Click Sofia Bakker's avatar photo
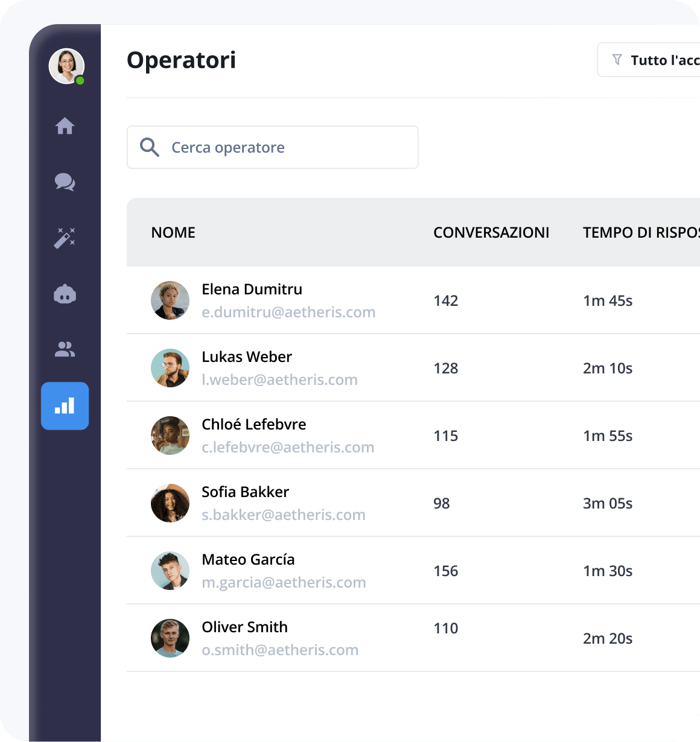Image resolution: width=700 pixels, height=742 pixels. coord(170,503)
